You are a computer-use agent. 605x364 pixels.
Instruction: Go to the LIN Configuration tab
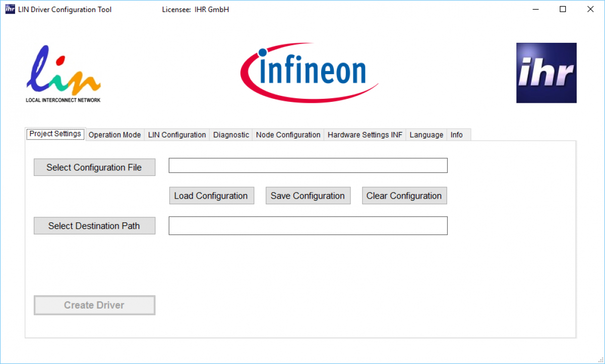[x=176, y=135]
